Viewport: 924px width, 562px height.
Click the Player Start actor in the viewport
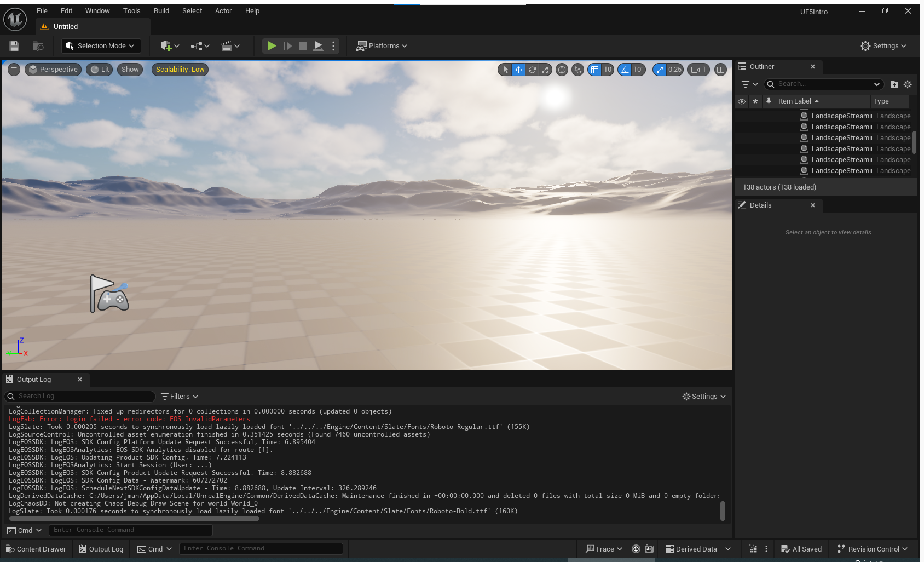(x=109, y=294)
